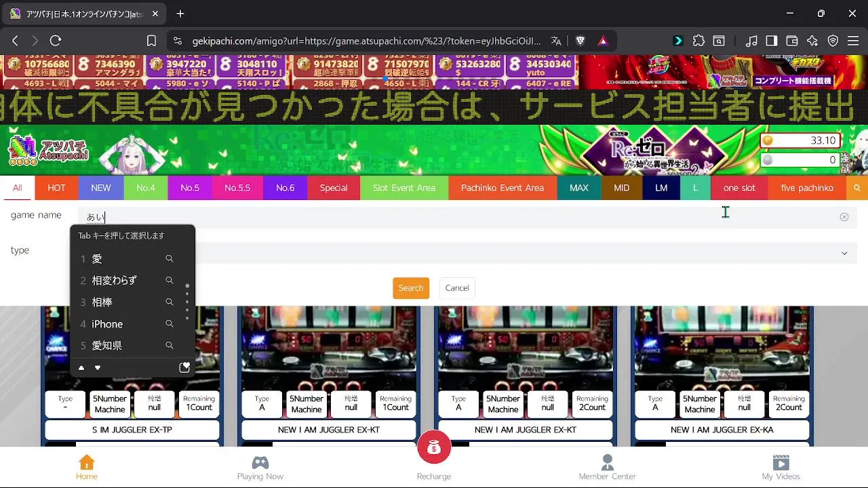Focus the game name input field

[x=468, y=217]
